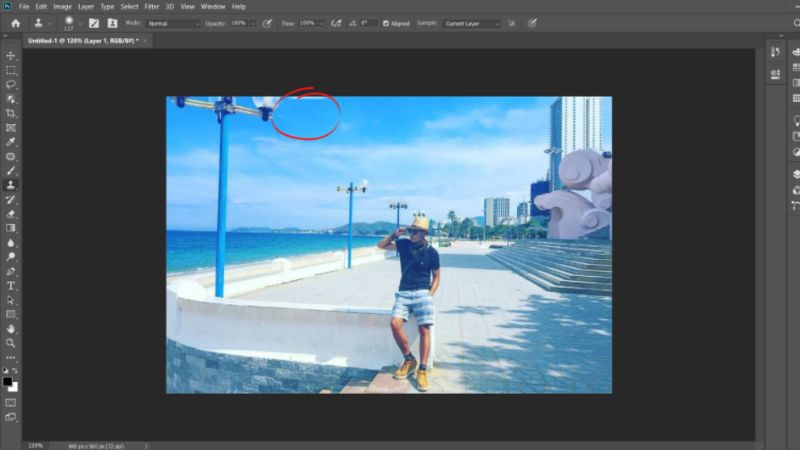Open the Opacity slider dropdown arrow
This screenshot has height=450, width=800.
[253, 23]
